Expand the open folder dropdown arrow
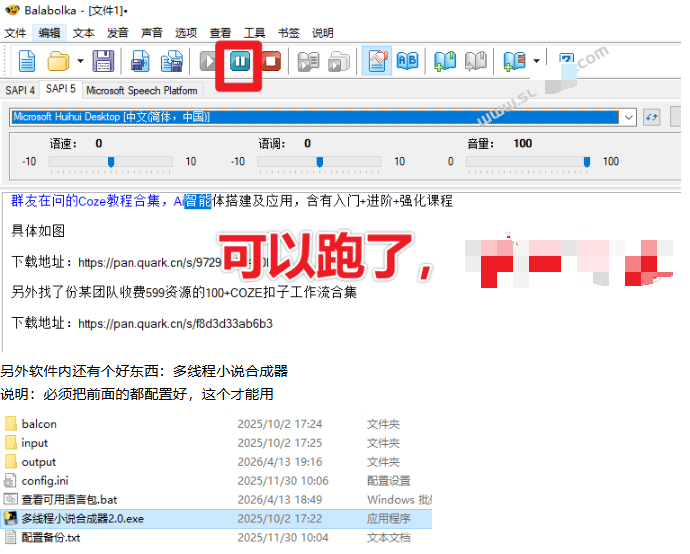The image size is (690, 554). 80,61
